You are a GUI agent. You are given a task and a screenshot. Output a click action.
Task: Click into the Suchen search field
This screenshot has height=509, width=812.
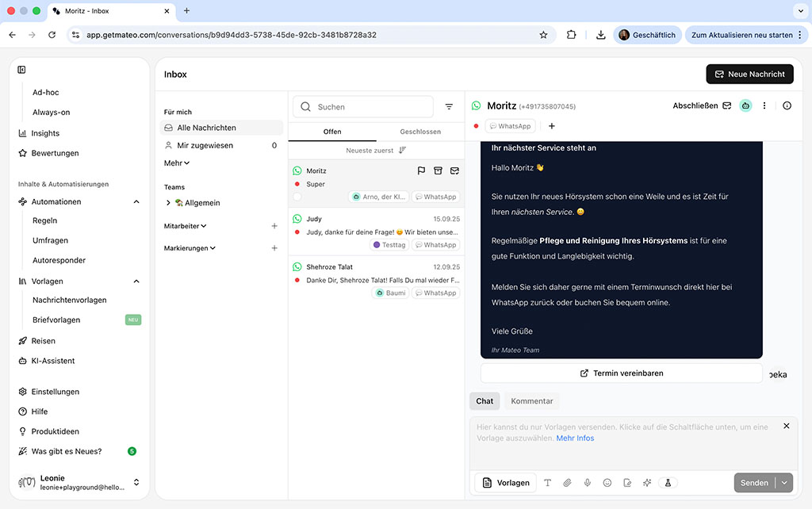tap(369, 107)
